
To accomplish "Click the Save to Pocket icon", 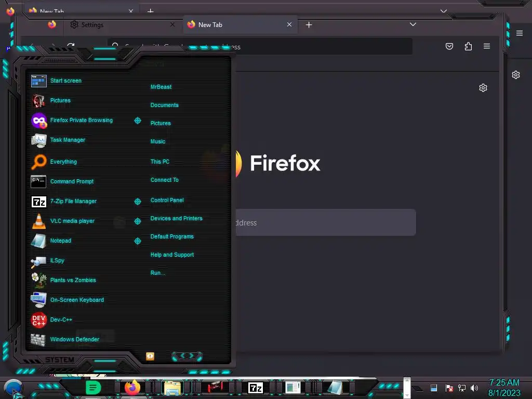I will 449,46.
